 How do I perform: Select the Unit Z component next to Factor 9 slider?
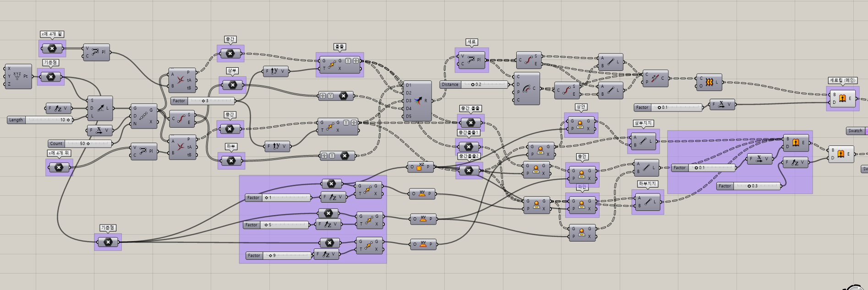(327, 254)
